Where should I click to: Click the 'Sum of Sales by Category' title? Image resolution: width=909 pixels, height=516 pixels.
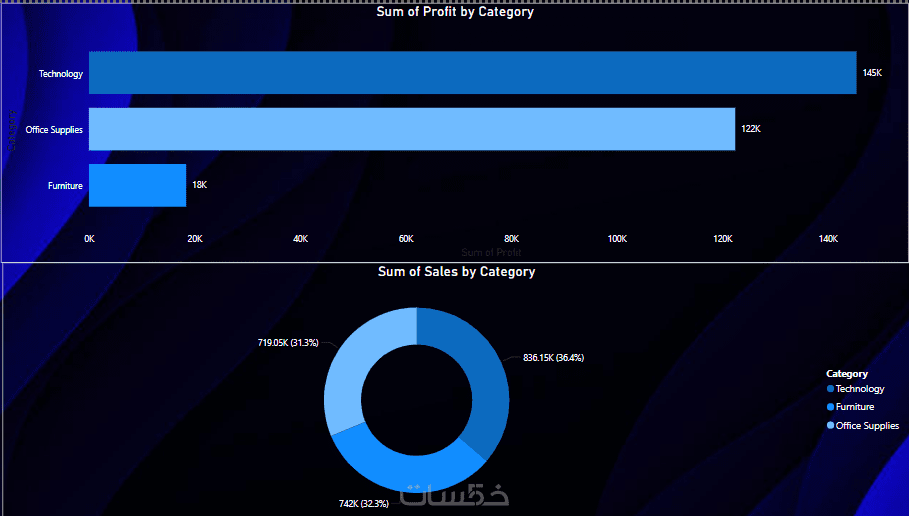[456, 272]
